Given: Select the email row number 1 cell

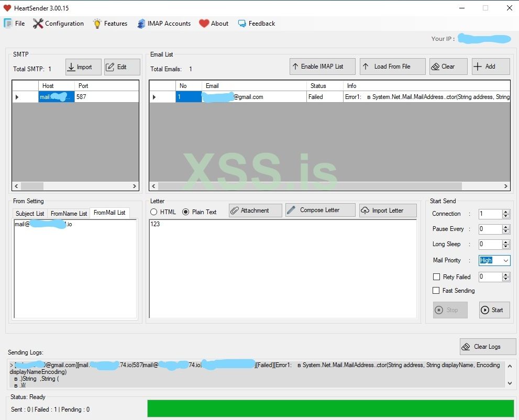Looking at the screenshot, I should [189, 97].
